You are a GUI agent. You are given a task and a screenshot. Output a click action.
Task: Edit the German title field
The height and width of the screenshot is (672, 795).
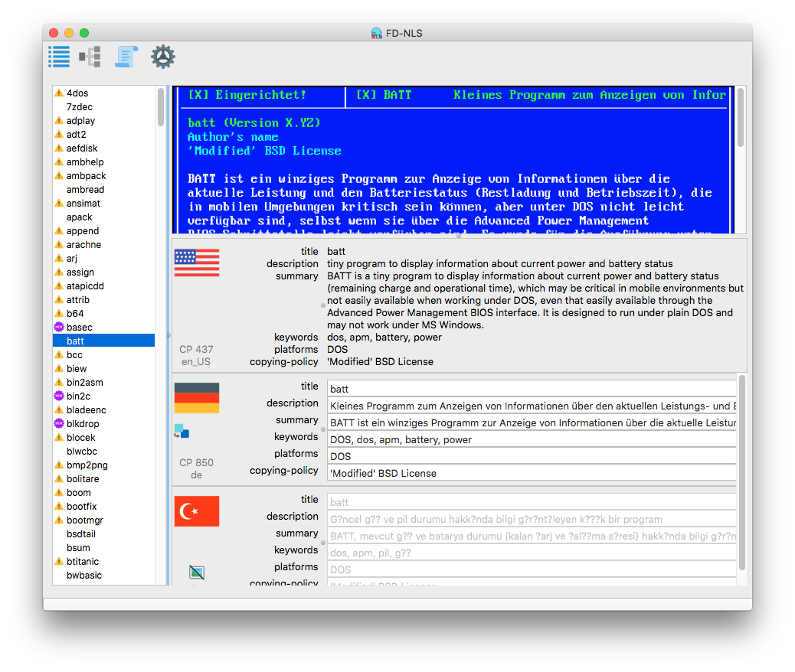(x=531, y=389)
